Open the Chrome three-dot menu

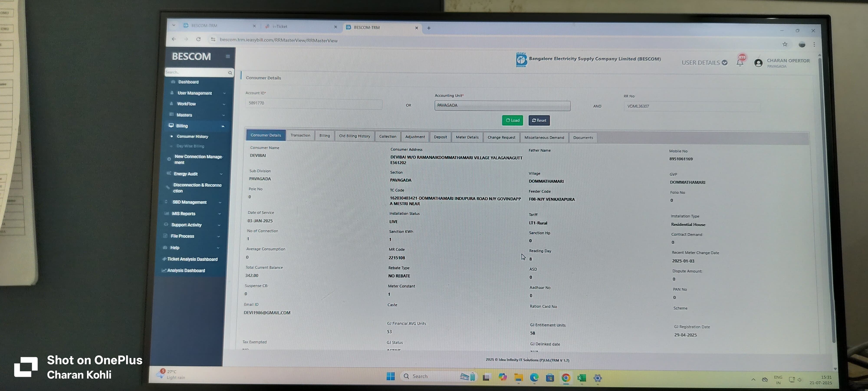[814, 45]
